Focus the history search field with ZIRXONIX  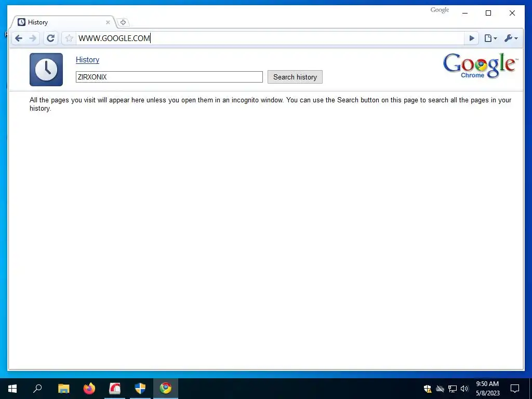click(169, 77)
